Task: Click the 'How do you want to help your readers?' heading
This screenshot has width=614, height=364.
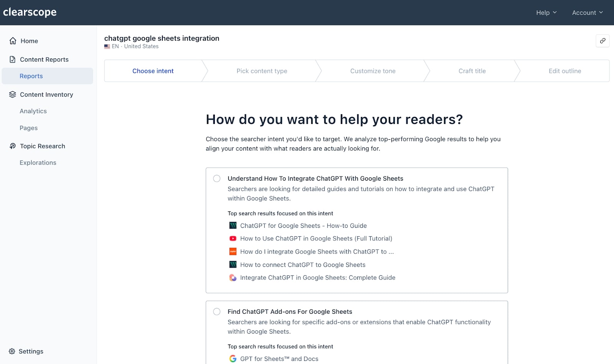Action: pos(334,120)
